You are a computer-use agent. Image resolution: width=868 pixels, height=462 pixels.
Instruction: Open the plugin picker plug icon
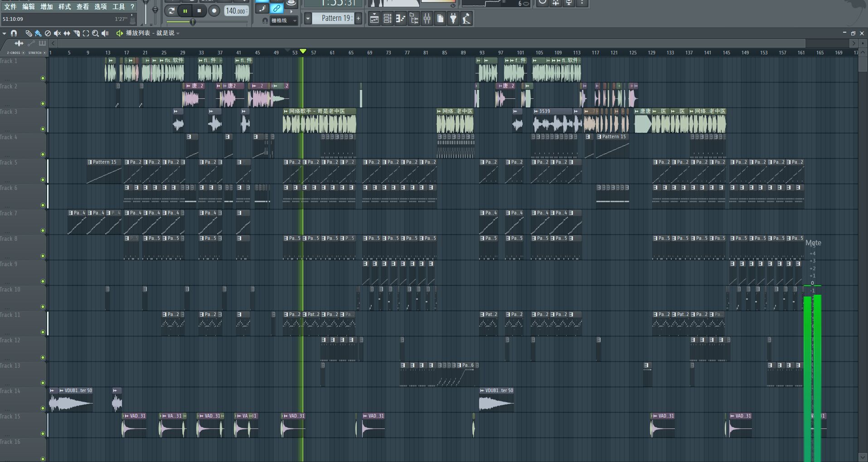coord(453,18)
